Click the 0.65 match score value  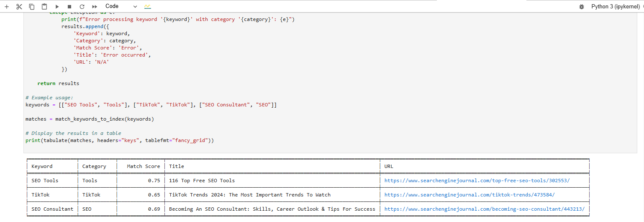154,195
